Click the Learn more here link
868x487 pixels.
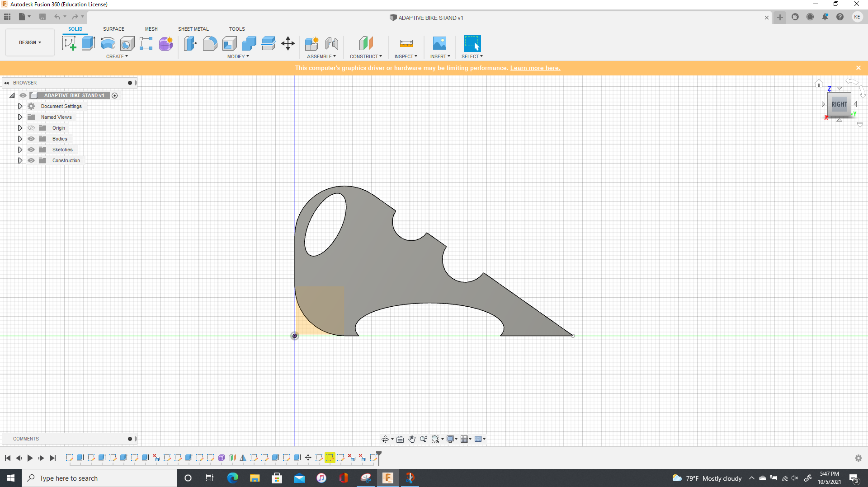535,68
